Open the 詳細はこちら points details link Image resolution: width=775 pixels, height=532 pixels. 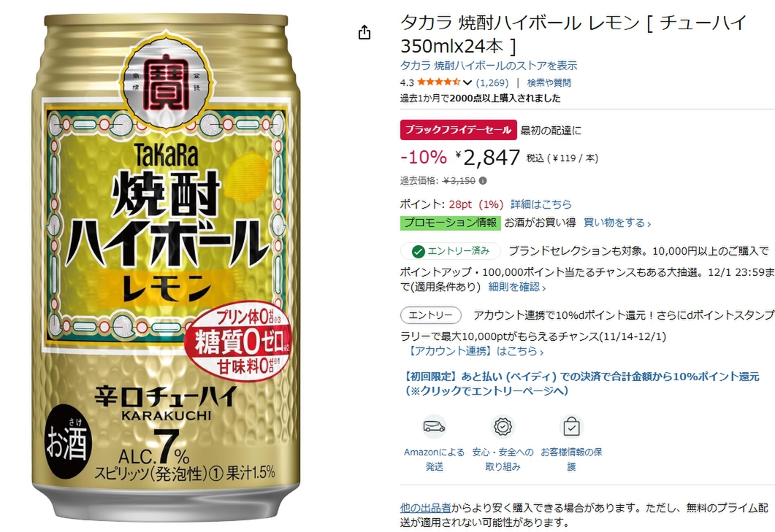point(541,204)
